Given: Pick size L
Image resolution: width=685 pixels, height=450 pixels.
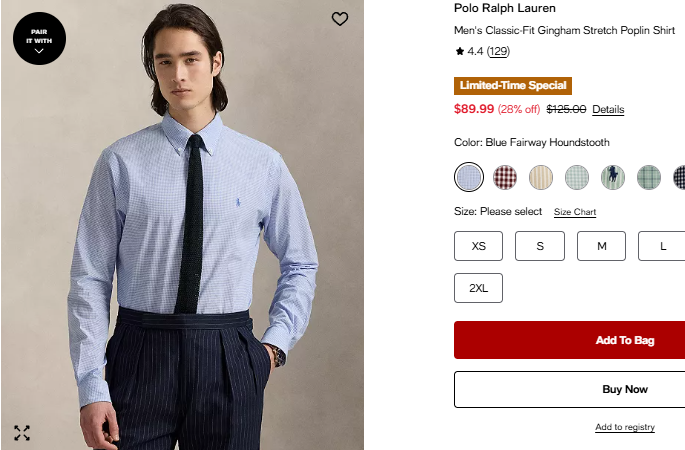Looking at the screenshot, I should pos(663,246).
